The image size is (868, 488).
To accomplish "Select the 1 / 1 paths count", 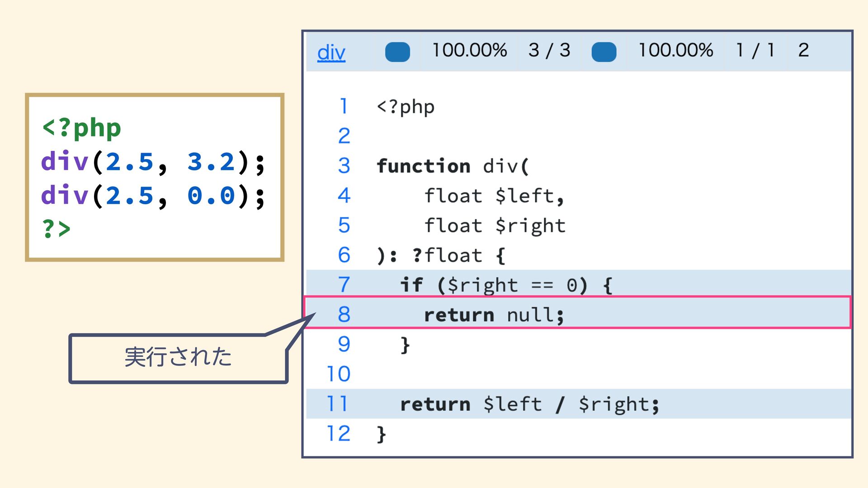I will pyautogui.click(x=755, y=50).
